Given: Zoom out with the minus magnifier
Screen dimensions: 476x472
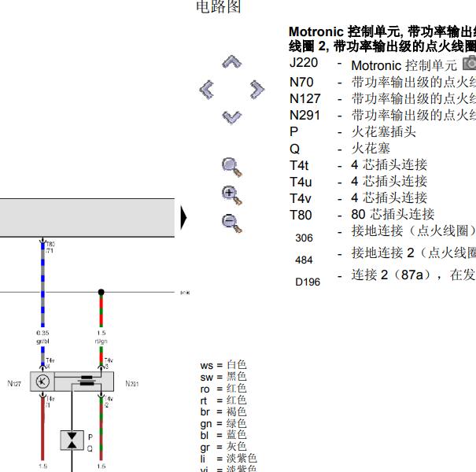Looking at the screenshot, I should pos(232,223).
